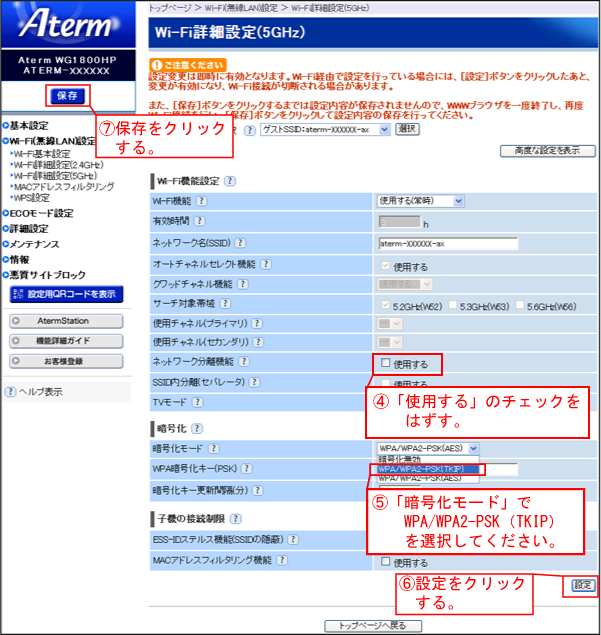The image size is (601, 635).
Task: Click help icon for ネットワーク分離機能
Action: (x=243, y=362)
